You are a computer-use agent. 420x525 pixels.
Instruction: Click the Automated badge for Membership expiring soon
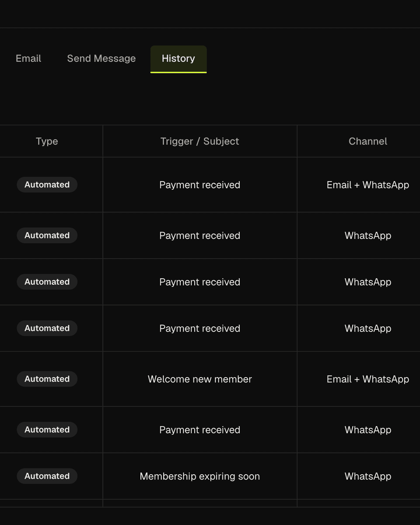pos(47,476)
